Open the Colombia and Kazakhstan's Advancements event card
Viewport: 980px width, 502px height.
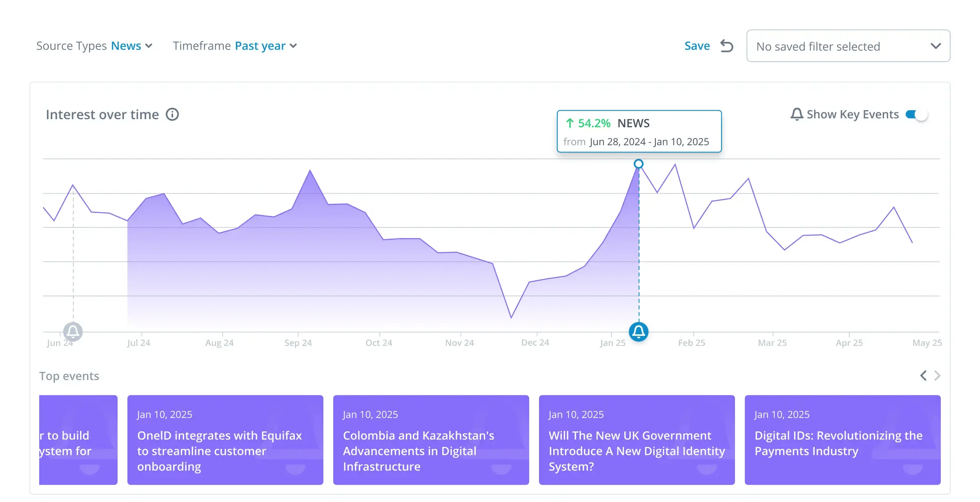[431, 440]
